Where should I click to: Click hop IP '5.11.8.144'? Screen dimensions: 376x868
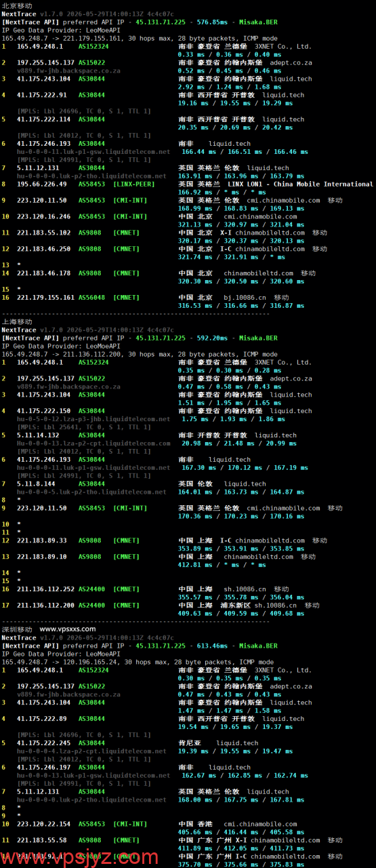click(x=37, y=484)
